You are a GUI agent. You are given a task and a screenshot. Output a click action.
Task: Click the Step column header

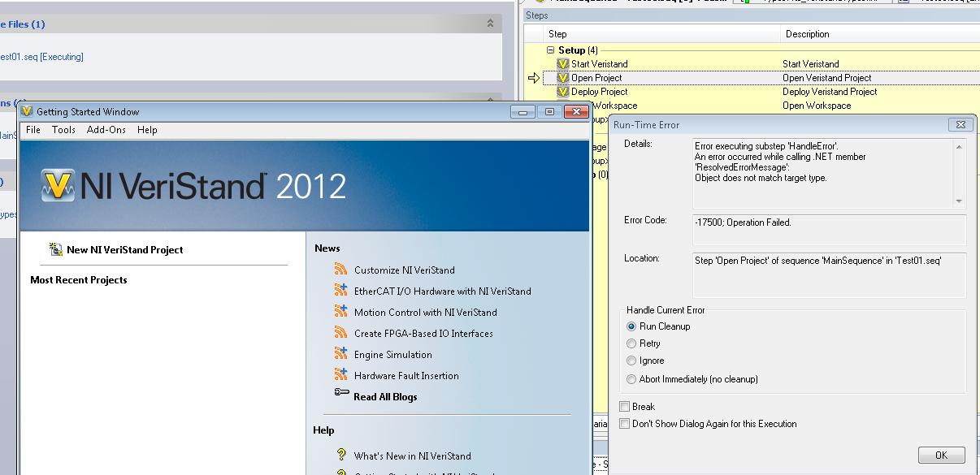pyautogui.click(x=662, y=34)
